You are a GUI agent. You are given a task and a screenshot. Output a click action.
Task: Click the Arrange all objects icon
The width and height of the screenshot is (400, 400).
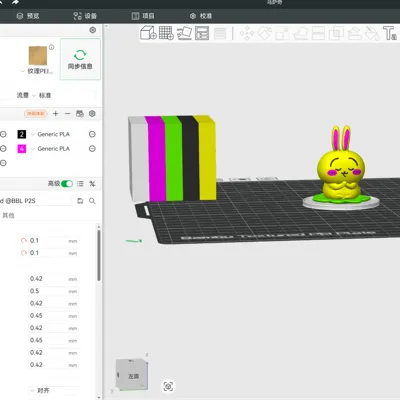[x=202, y=33]
